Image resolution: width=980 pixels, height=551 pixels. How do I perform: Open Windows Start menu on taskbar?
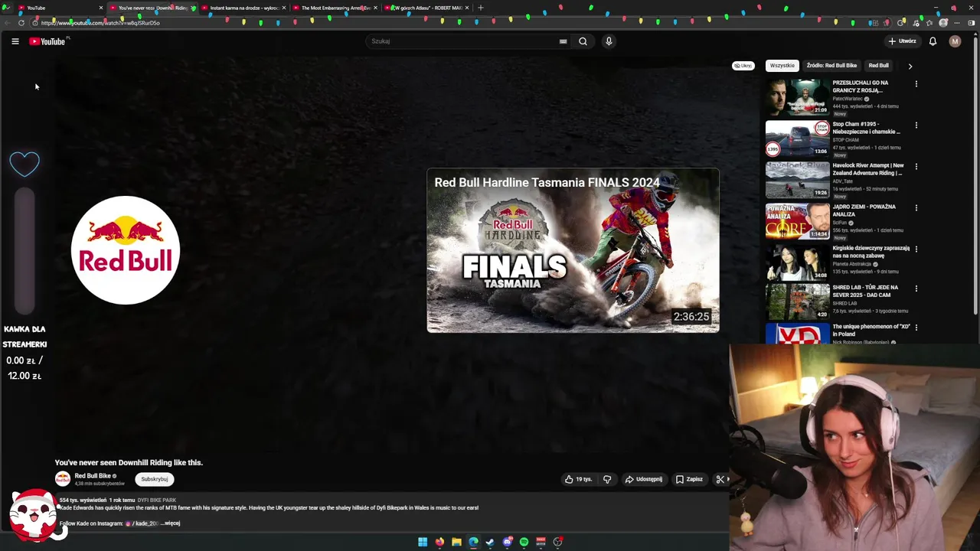[423, 542]
